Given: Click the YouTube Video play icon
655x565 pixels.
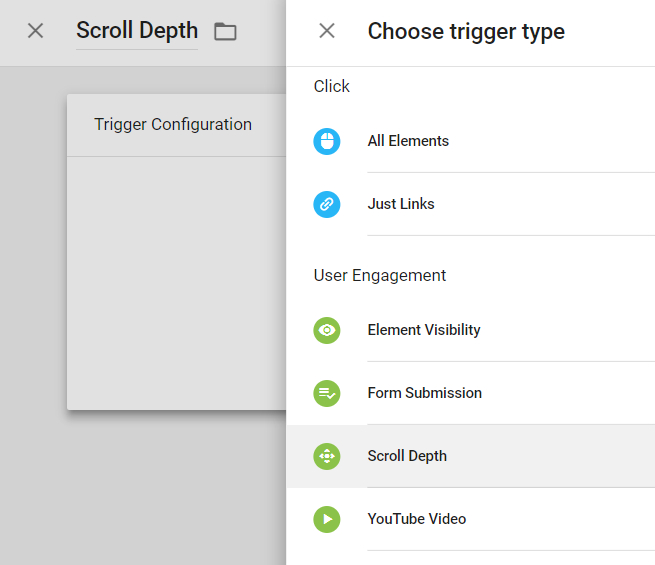Looking at the screenshot, I should pos(327,519).
